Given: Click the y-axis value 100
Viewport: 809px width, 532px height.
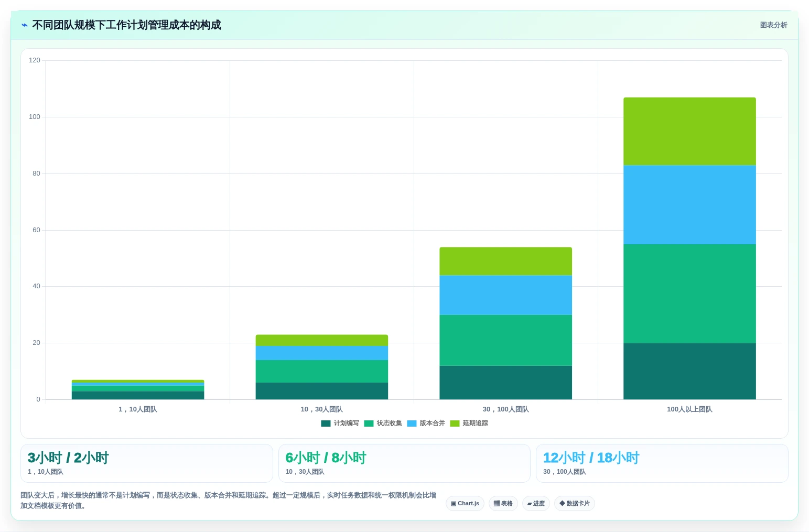Looking at the screenshot, I should 35,117.
